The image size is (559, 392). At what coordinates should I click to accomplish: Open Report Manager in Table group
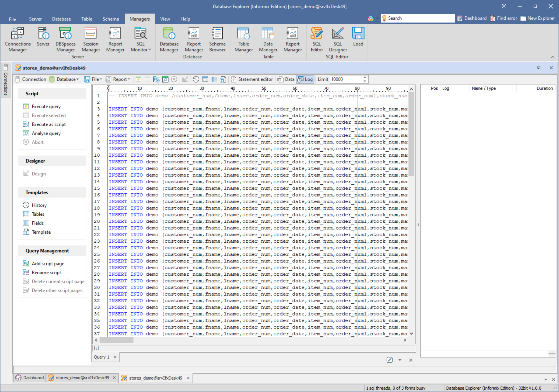(x=292, y=40)
